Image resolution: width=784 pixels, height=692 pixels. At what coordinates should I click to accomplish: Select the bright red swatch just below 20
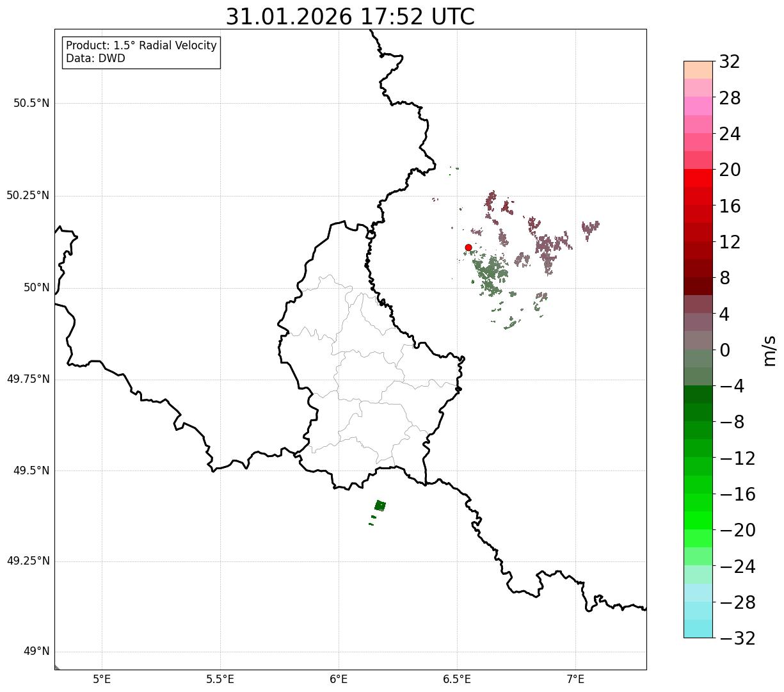(x=698, y=178)
